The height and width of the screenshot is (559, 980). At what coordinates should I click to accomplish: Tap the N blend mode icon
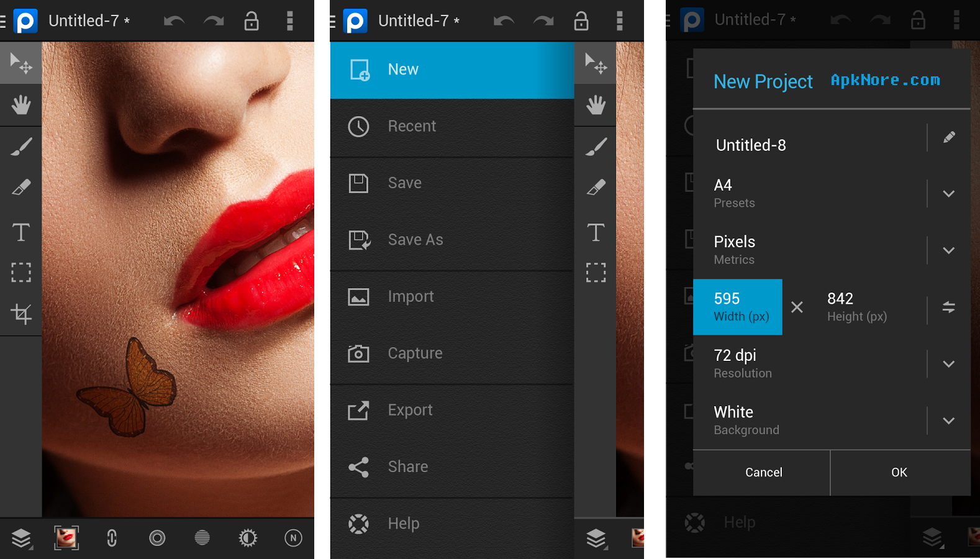pyautogui.click(x=293, y=538)
